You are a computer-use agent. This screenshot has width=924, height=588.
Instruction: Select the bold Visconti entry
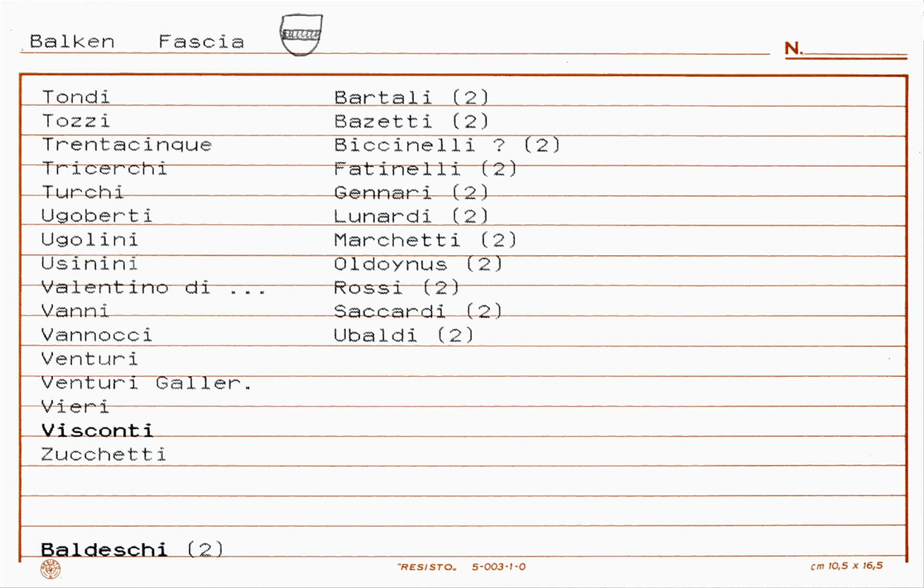tap(97, 430)
